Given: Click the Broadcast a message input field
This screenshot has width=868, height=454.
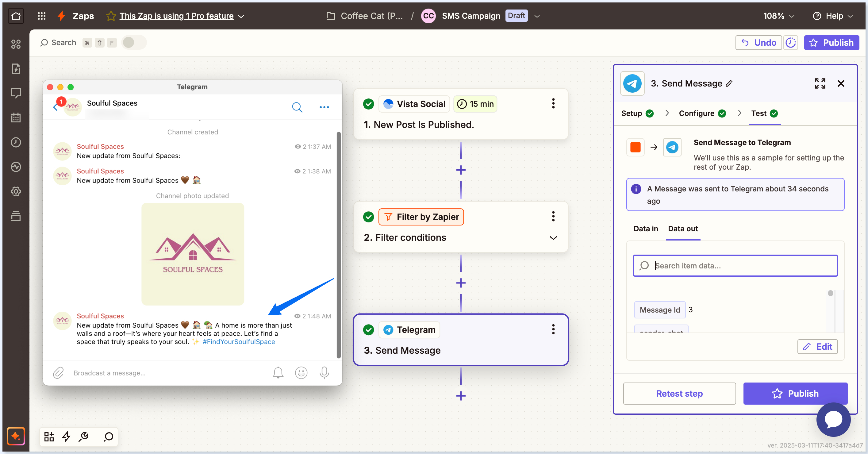Looking at the screenshot, I should pyautogui.click(x=168, y=373).
